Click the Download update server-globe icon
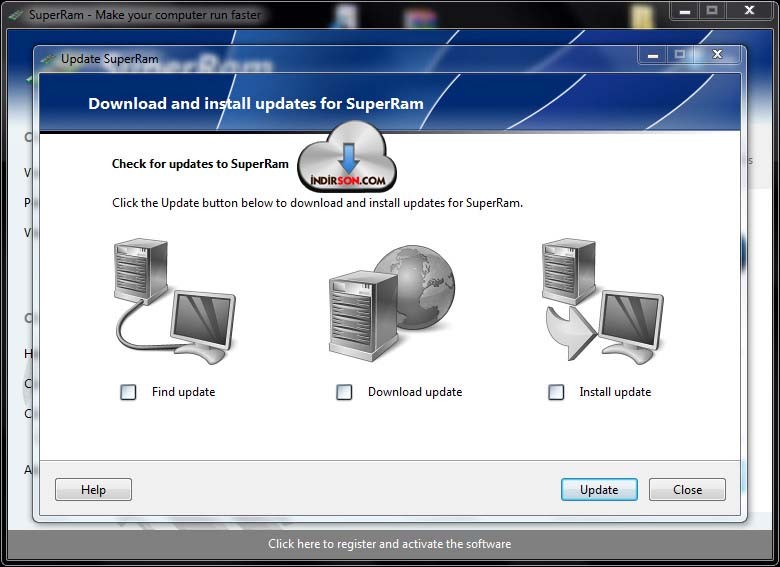The width and height of the screenshot is (780, 567). click(x=391, y=302)
